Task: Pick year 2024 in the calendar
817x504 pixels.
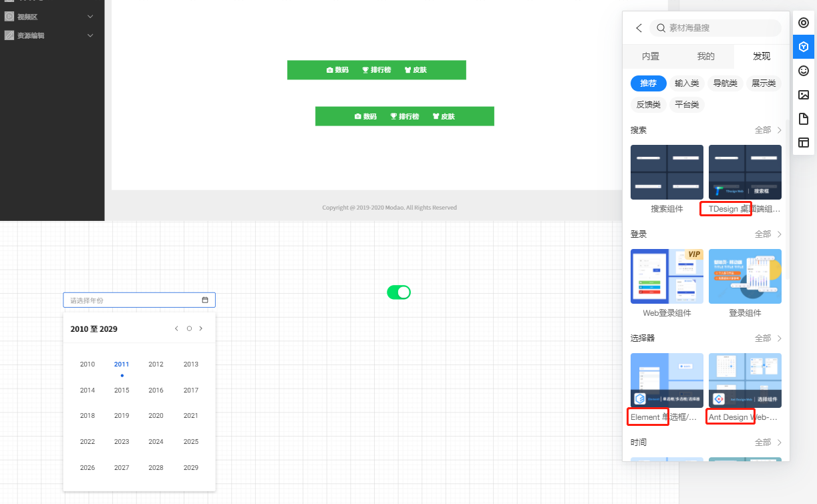Action: (x=156, y=442)
